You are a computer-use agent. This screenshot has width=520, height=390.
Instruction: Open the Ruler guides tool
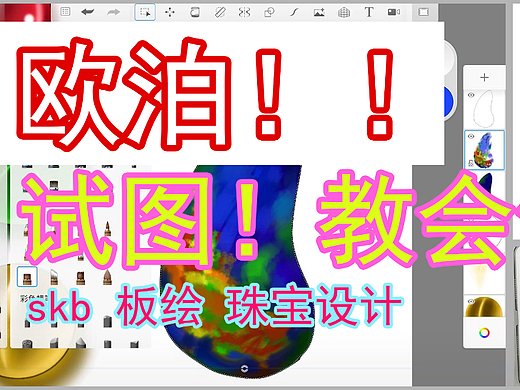click(x=220, y=13)
